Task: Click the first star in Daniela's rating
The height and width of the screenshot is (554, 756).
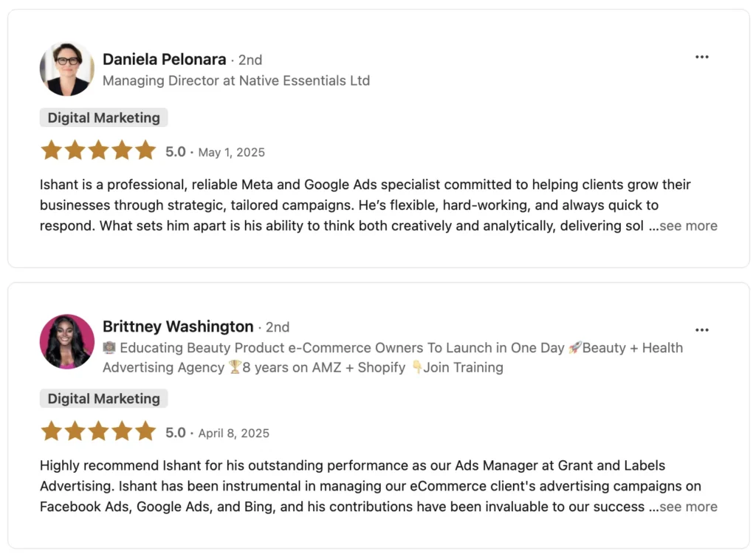Action: [51, 150]
